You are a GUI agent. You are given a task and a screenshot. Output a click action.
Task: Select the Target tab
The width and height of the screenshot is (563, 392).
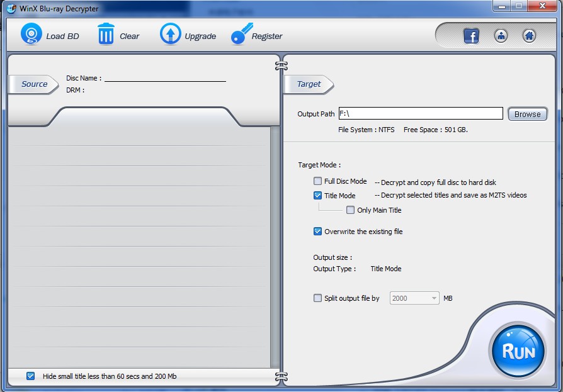tap(309, 84)
